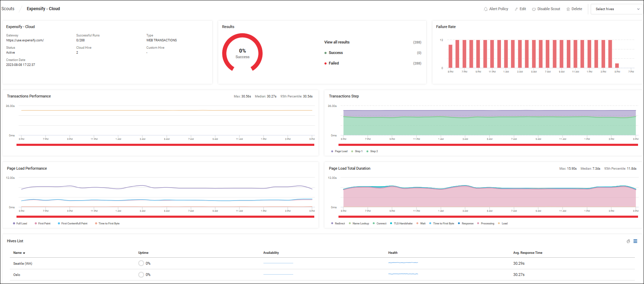This screenshot has width=644, height=284.
Task: Toggle Full Load legend item
Action: click(20, 223)
